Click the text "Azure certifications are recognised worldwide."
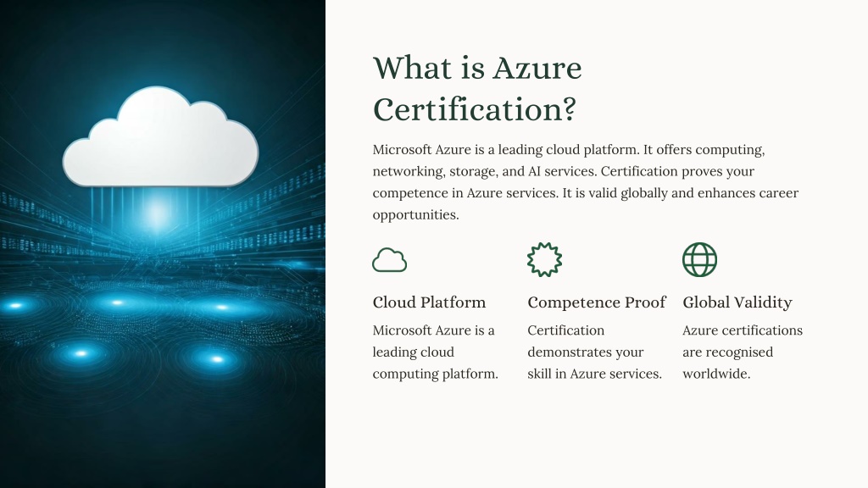 pyautogui.click(x=743, y=352)
